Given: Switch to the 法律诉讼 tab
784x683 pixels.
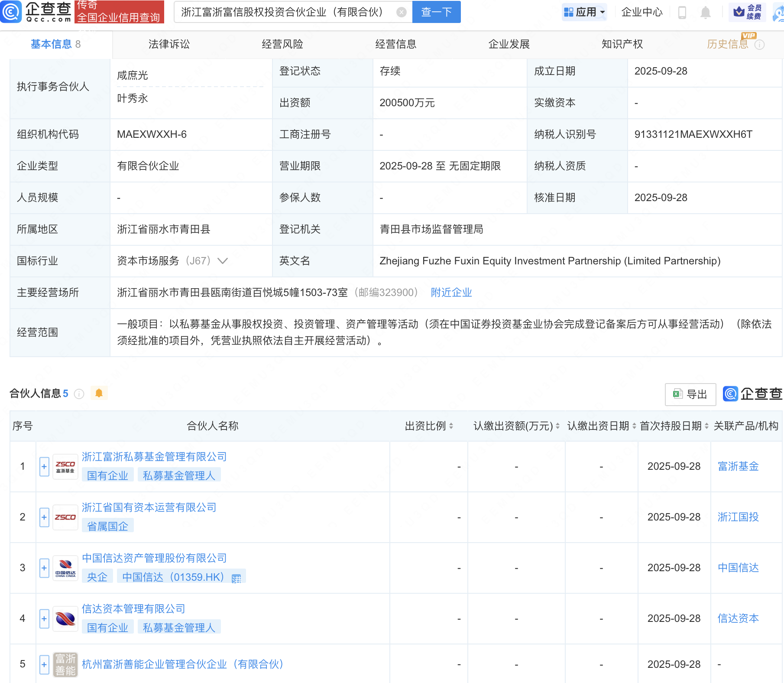Looking at the screenshot, I should 169,44.
